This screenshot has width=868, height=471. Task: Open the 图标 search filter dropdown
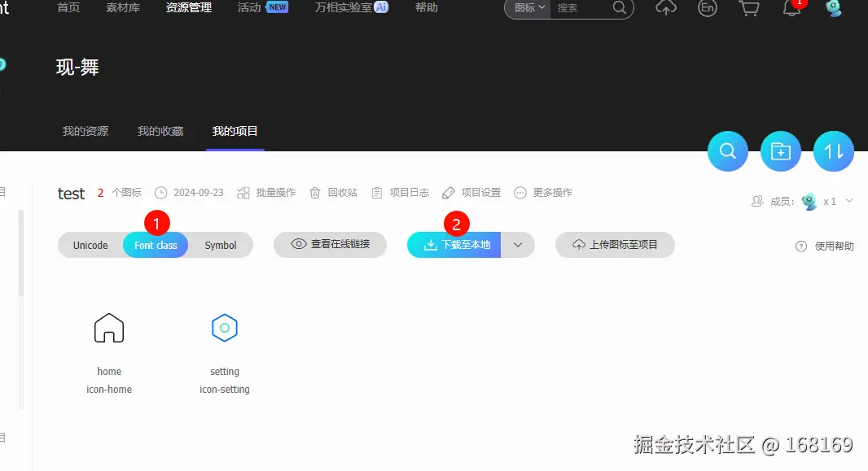(526, 9)
